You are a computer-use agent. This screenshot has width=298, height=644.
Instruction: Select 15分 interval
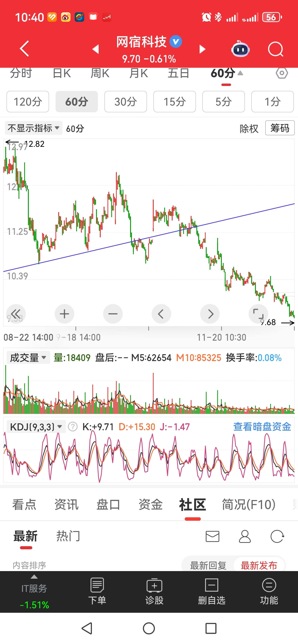pos(175,102)
